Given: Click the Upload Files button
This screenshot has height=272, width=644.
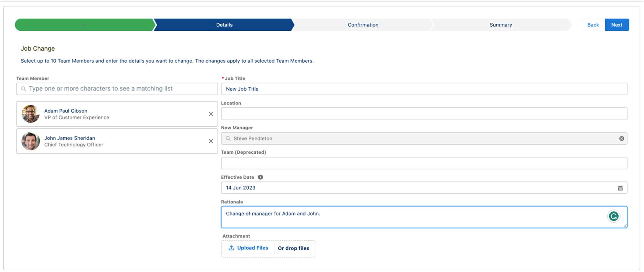Looking at the screenshot, I should [x=248, y=248].
